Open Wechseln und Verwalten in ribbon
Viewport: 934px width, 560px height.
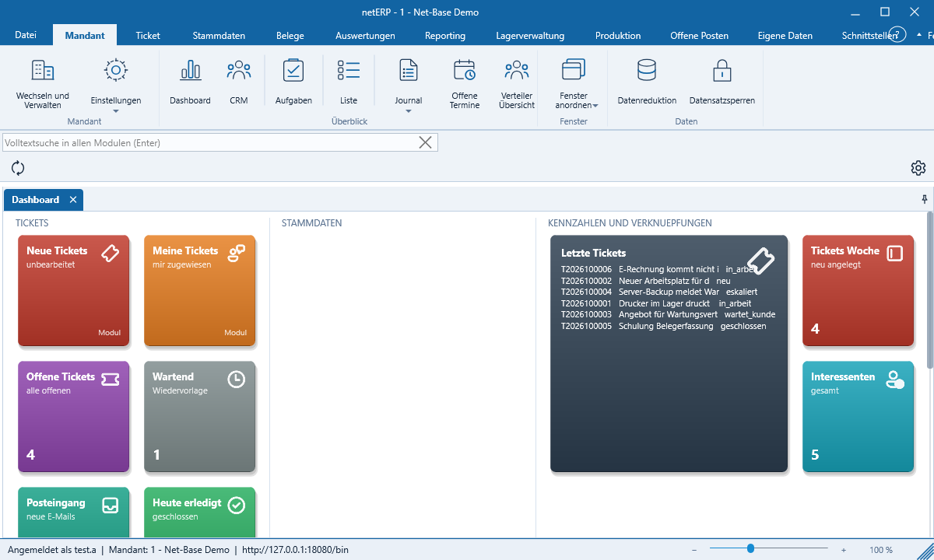click(x=43, y=84)
